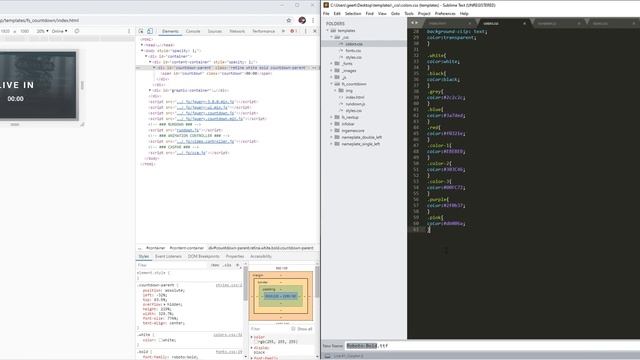640x360 pixels.
Task: Click the tab navigation arrows in Sublime
Action: tap(414, 23)
